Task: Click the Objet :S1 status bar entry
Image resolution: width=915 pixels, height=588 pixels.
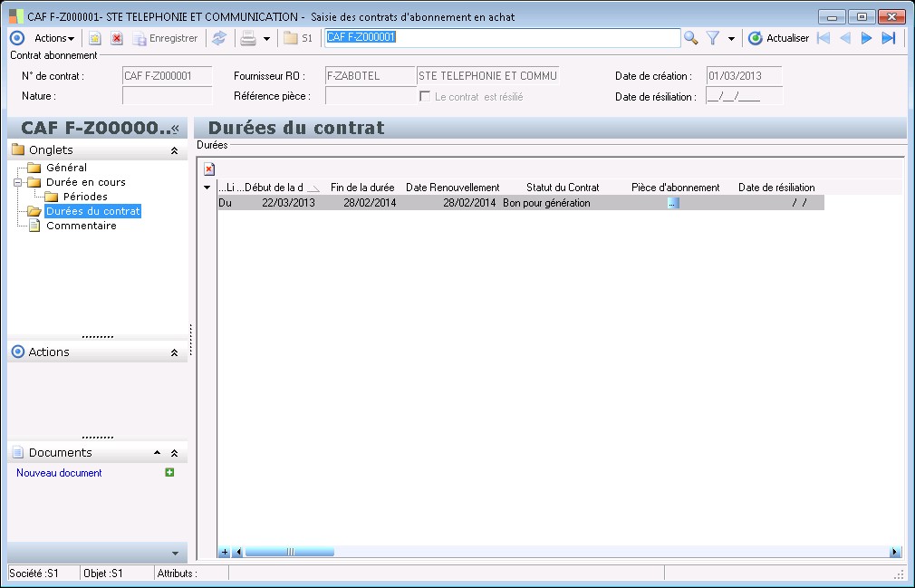Action: pos(103,574)
